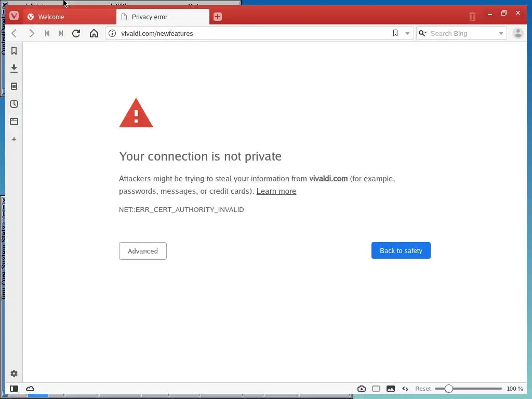Click NET::ERR_CERT_AUTHORITY_INVALID error code
Viewport: 532px width, 399px height.
(x=181, y=210)
